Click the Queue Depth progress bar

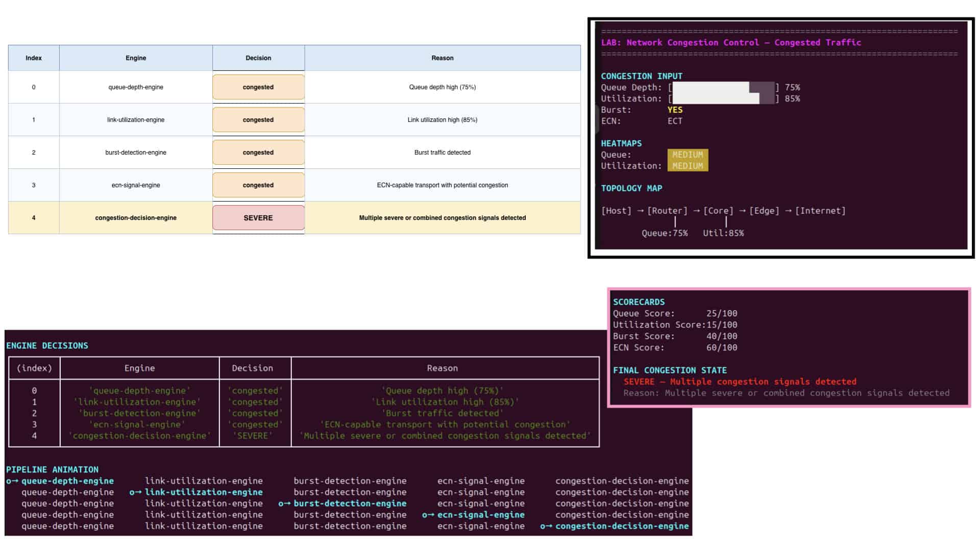[724, 87]
